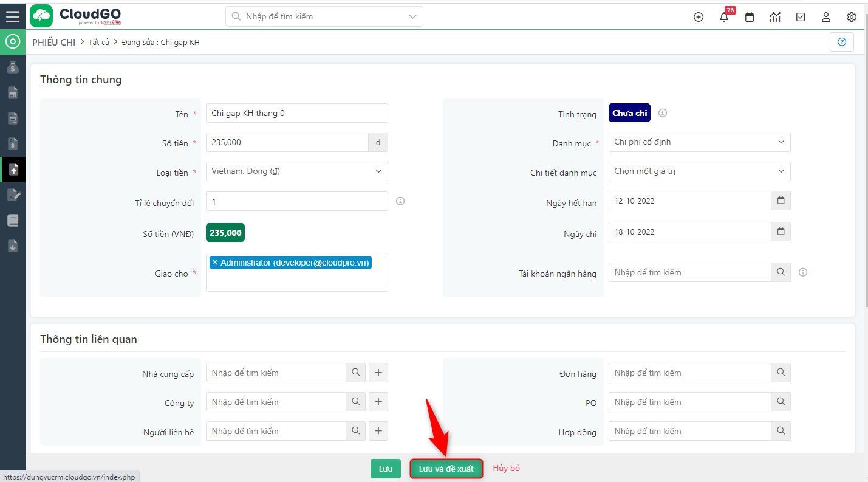Click the Tất cả breadcrumb item

pyautogui.click(x=98, y=42)
